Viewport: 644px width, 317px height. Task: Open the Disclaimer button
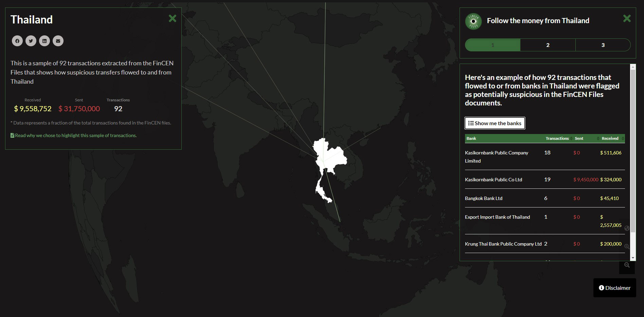(614, 288)
